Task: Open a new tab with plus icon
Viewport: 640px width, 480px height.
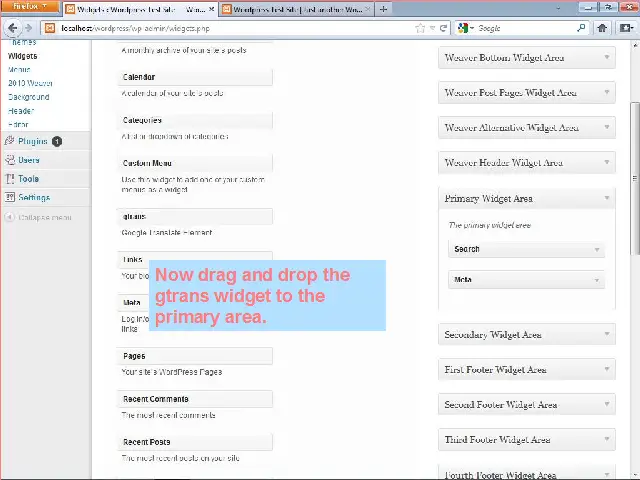Action: click(383, 9)
